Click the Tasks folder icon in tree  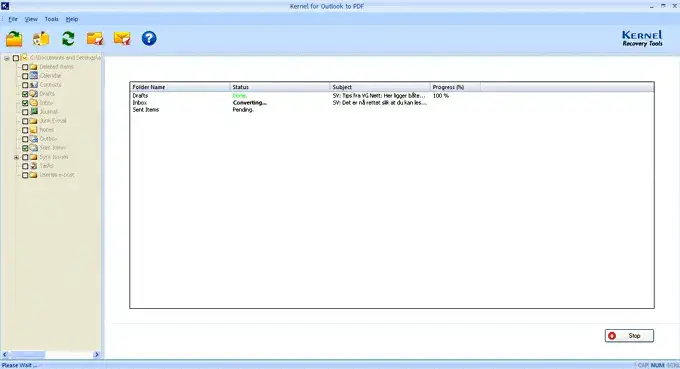(x=33, y=166)
